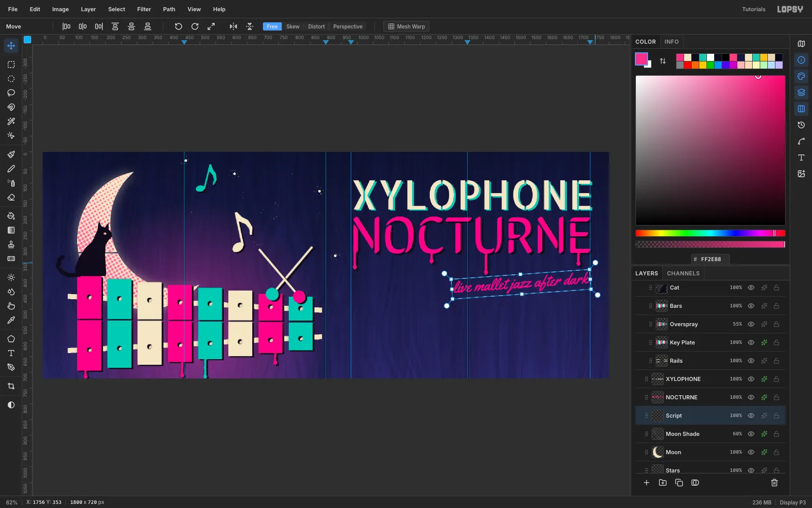
Task: Hide the XYLOPHONE text layer
Action: click(x=751, y=379)
